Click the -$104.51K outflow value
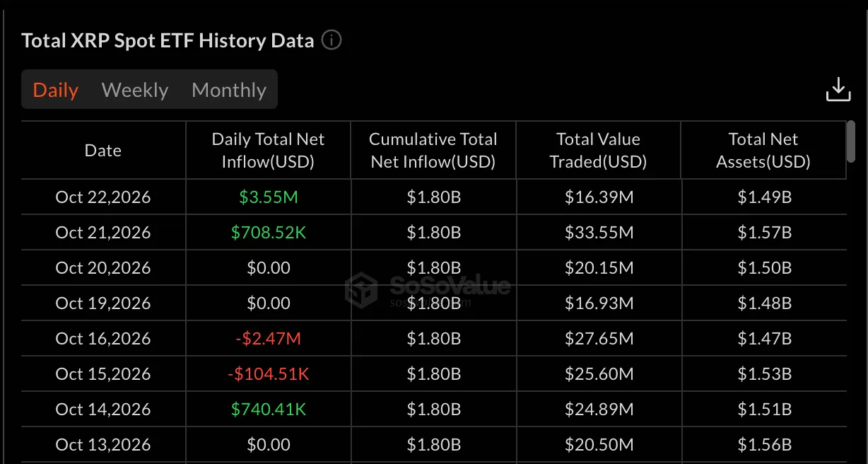Viewport: 868px width, 464px height. point(269,373)
